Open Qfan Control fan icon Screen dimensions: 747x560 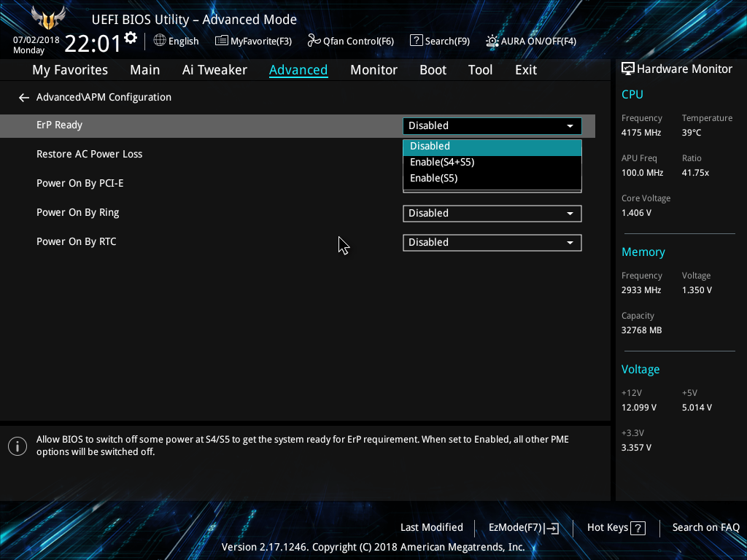(314, 41)
